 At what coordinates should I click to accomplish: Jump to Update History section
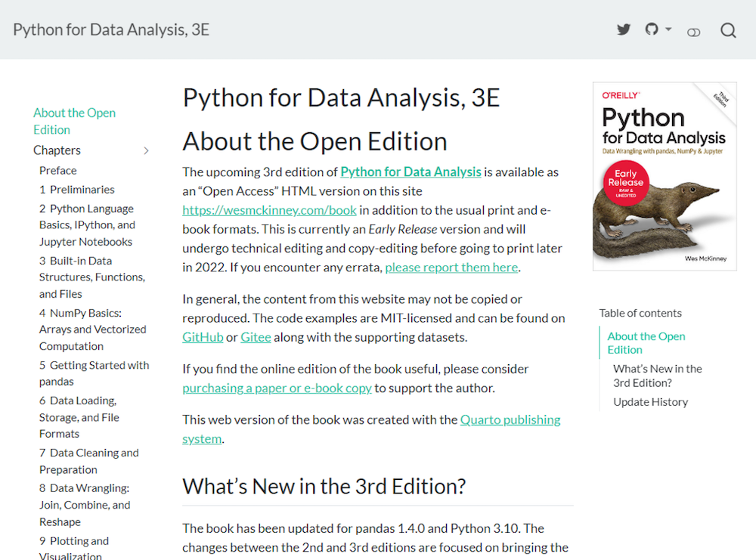[650, 402]
